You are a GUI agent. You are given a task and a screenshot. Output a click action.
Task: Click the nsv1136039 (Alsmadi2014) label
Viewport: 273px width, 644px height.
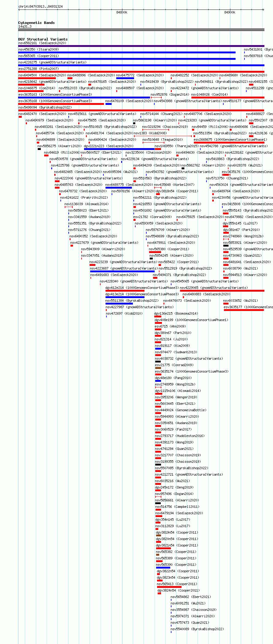click(x=87, y=204)
